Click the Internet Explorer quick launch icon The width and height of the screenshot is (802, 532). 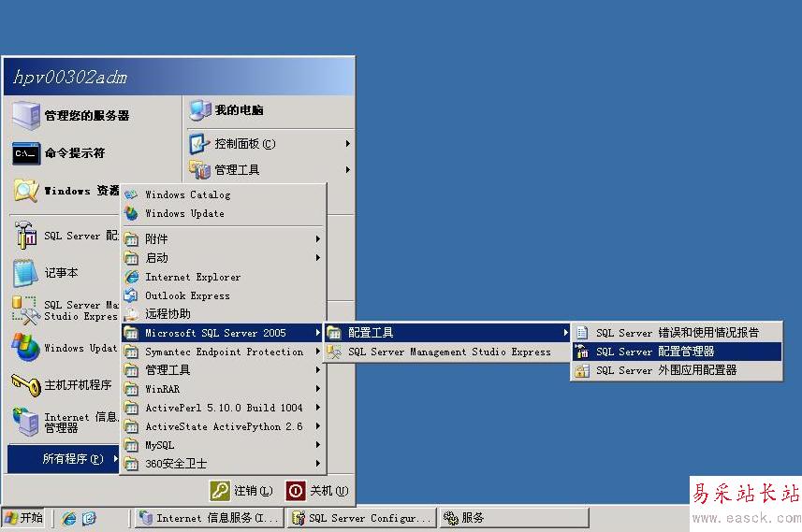(69, 519)
